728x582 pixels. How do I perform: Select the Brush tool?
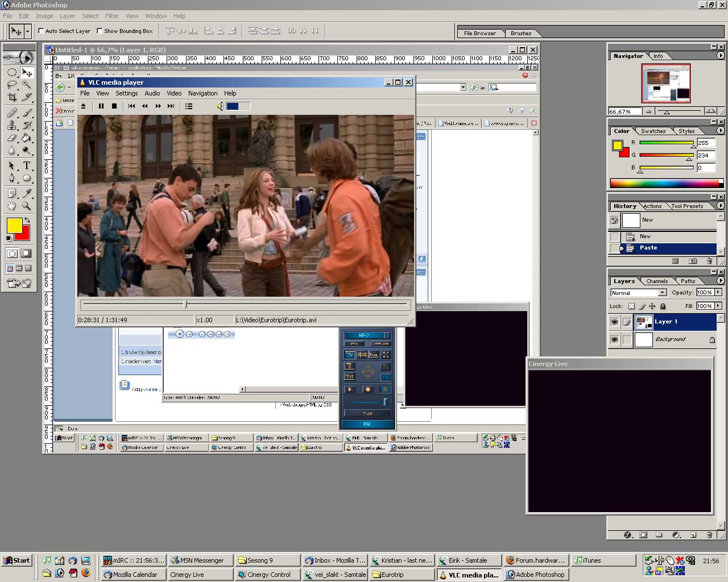[x=27, y=113]
